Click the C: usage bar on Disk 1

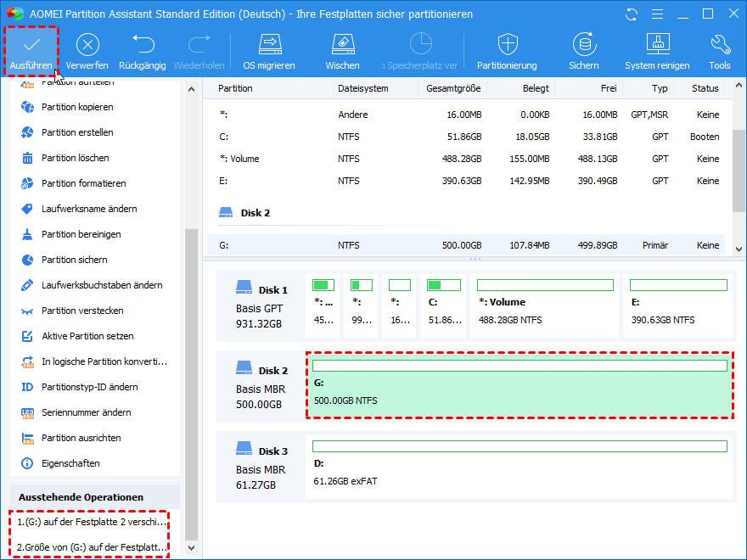(443, 285)
